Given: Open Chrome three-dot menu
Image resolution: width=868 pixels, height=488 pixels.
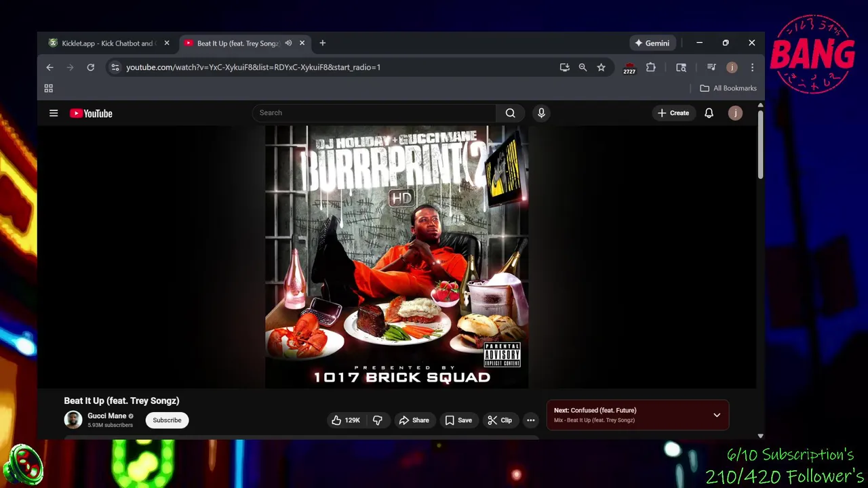Looking at the screenshot, I should [x=752, y=67].
